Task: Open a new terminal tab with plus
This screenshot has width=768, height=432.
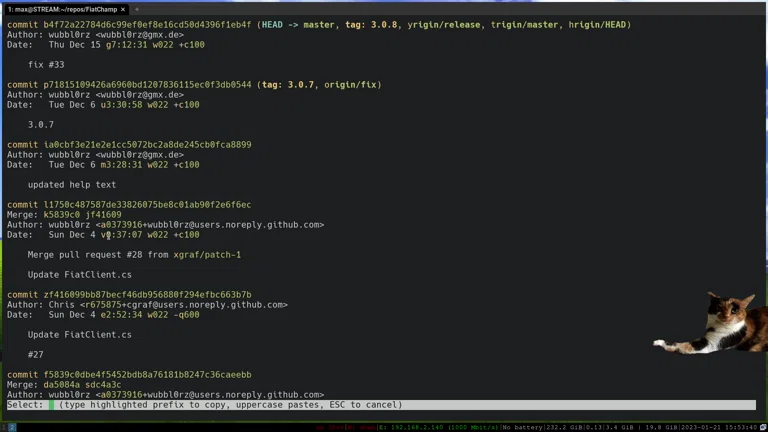Action: click(137, 9)
